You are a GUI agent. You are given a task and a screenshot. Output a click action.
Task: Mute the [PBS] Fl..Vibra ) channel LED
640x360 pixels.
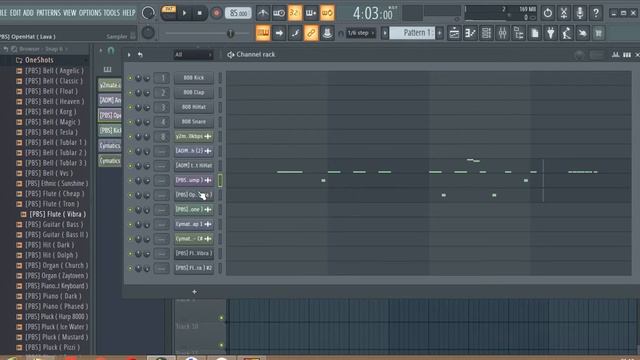point(130,253)
